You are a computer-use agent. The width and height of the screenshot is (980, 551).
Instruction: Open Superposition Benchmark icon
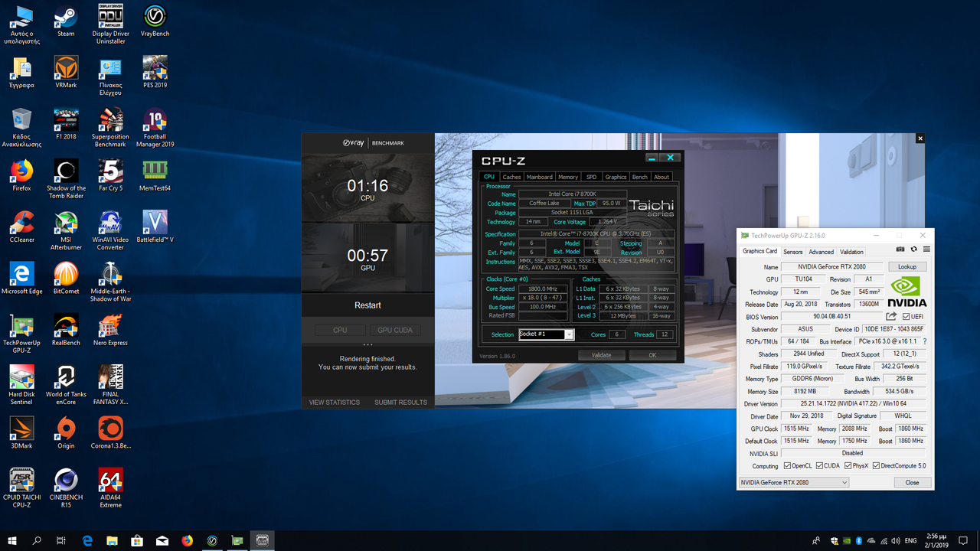[x=110, y=127]
